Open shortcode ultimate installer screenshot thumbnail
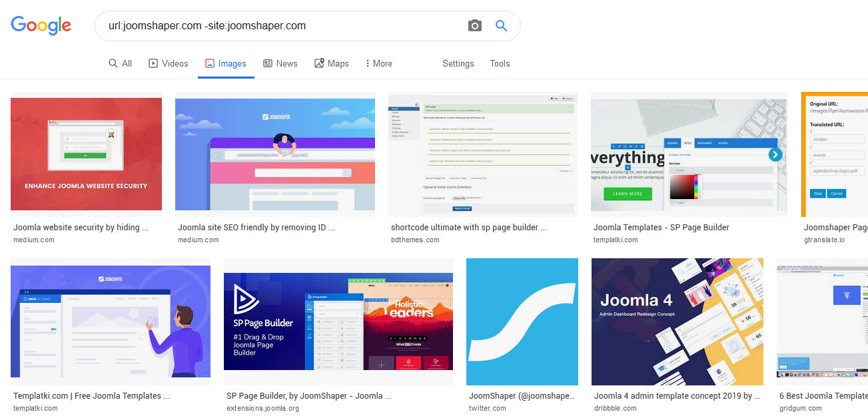This screenshot has width=868, height=416. pyautogui.click(x=483, y=154)
